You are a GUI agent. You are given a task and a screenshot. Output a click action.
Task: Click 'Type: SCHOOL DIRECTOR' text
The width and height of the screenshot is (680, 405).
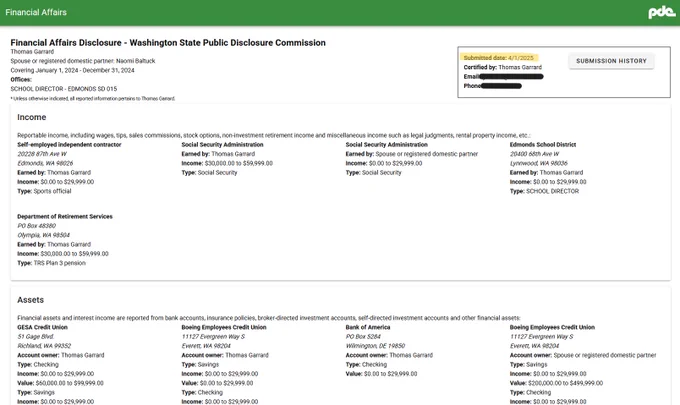tap(544, 191)
